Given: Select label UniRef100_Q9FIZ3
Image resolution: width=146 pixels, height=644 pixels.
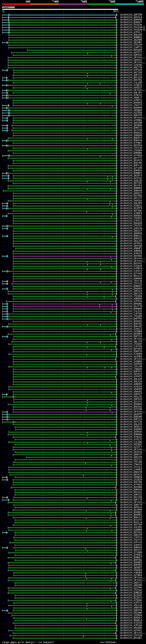Looking at the screenshot, I should (x=131, y=75).
